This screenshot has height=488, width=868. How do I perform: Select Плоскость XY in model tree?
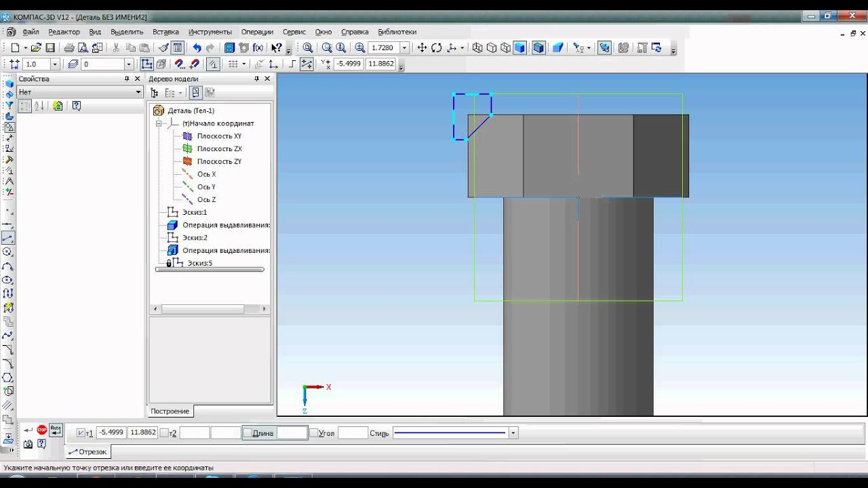[x=219, y=136]
